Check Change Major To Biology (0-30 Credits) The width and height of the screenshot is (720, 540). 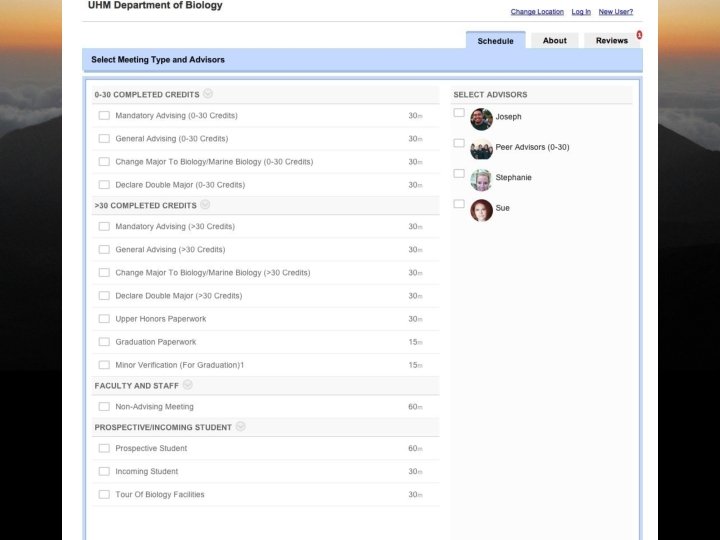pos(104,162)
